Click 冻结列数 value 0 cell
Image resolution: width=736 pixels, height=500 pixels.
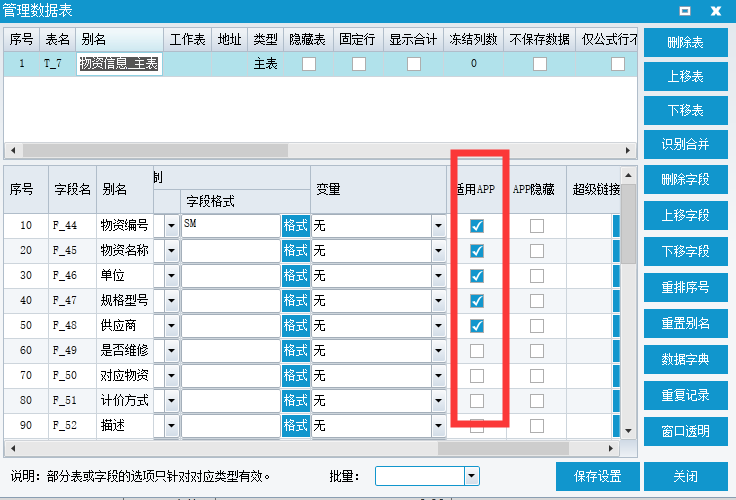474,64
